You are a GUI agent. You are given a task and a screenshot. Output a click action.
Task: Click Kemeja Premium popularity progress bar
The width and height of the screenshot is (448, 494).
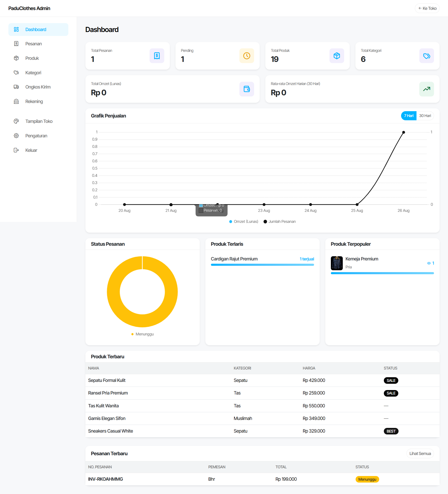[x=382, y=273]
